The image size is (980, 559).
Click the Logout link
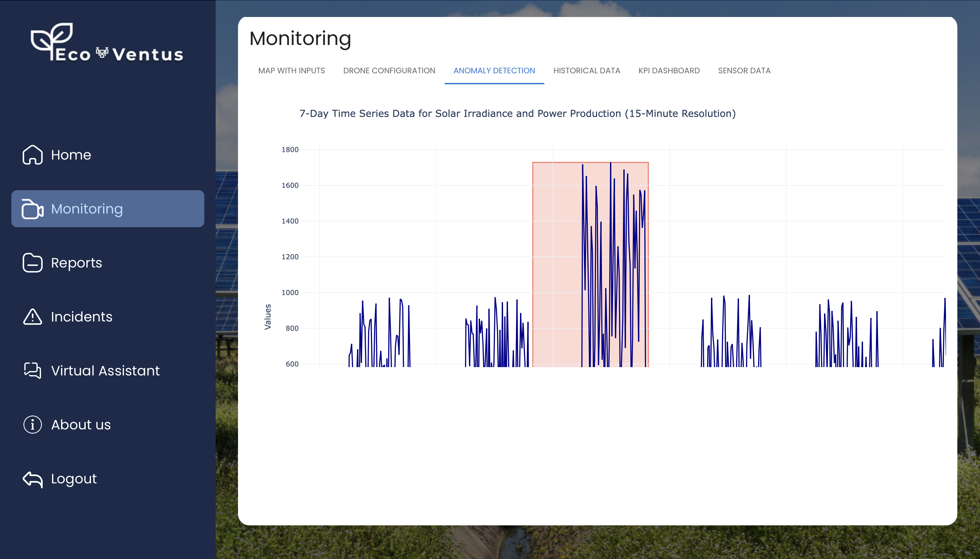(x=73, y=478)
